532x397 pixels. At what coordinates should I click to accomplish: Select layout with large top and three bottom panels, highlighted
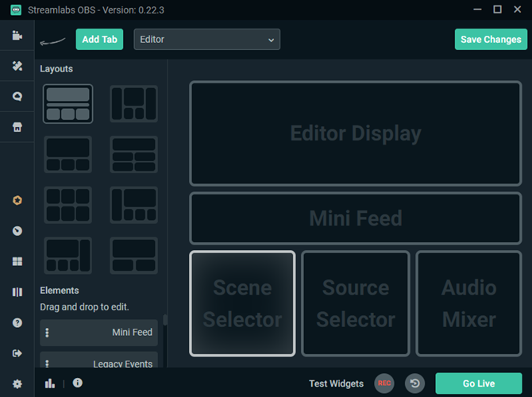click(x=67, y=104)
